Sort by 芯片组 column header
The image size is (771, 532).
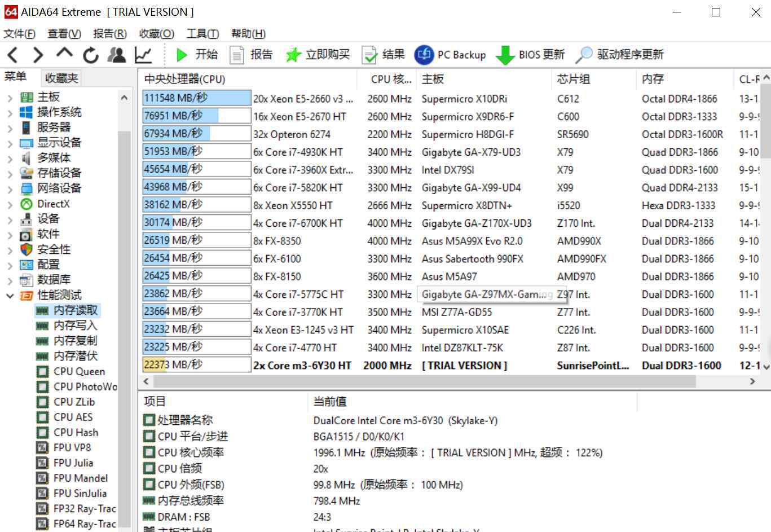click(593, 80)
